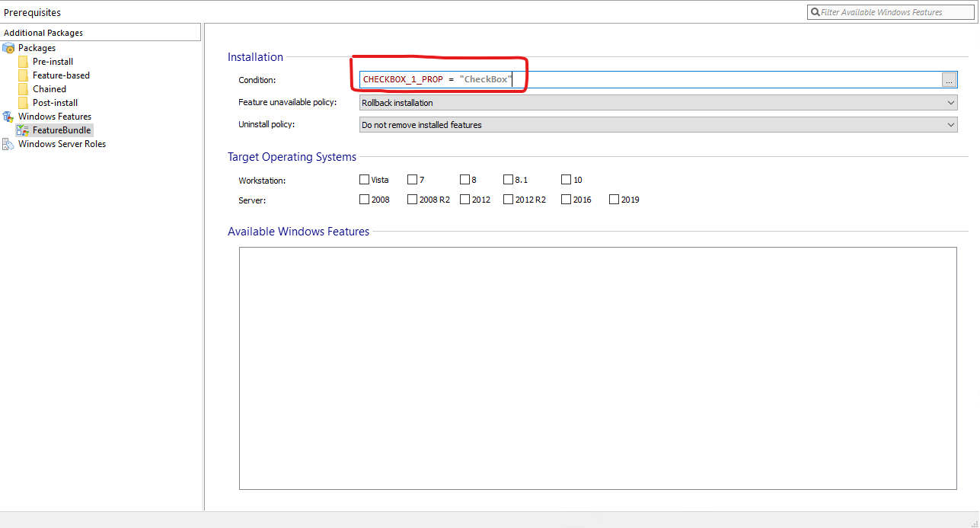Open the Uninstall policy dropdown

tap(658, 125)
